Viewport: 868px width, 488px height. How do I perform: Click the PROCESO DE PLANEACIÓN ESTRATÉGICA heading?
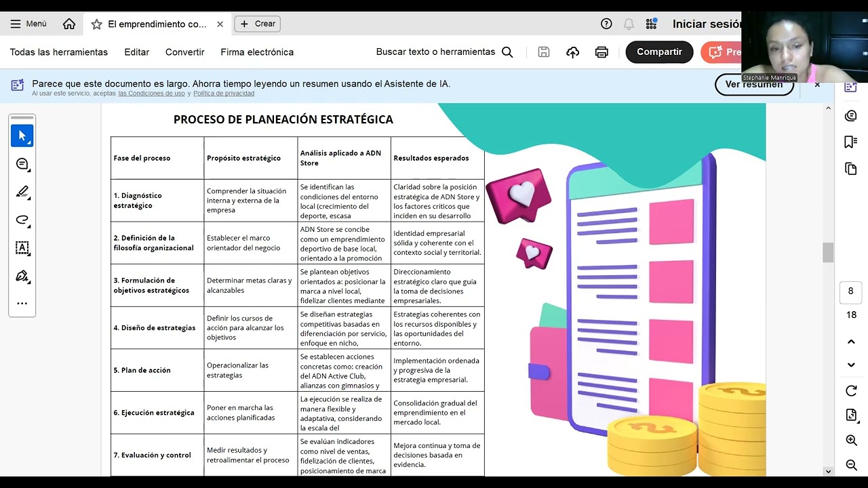(x=283, y=119)
